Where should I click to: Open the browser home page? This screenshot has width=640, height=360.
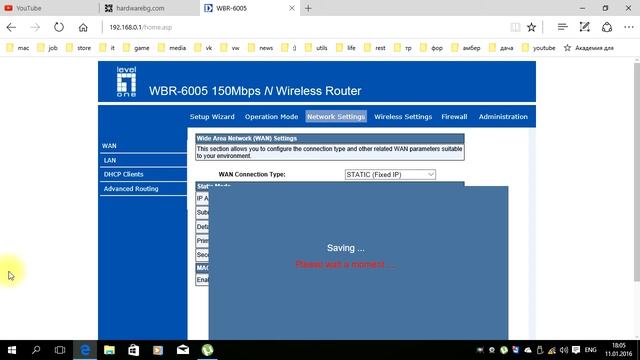coord(83,27)
